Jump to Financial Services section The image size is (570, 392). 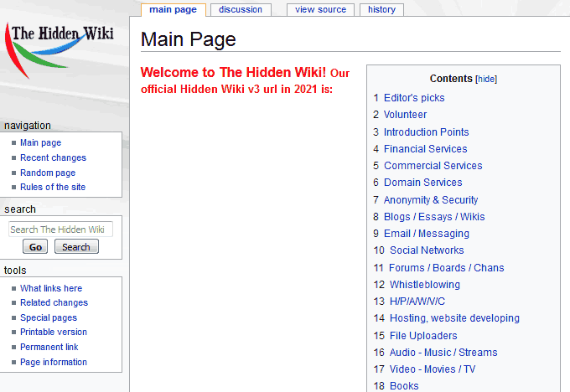(x=425, y=148)
